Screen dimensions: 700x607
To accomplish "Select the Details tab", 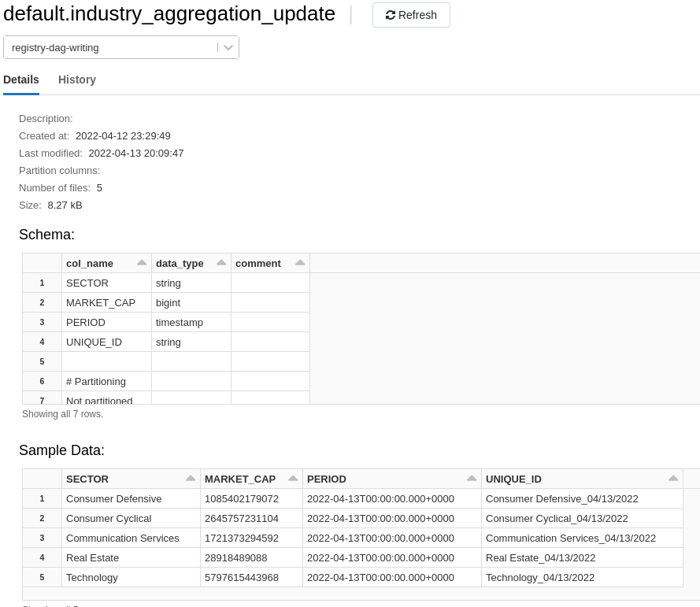I will coord(21,80).
